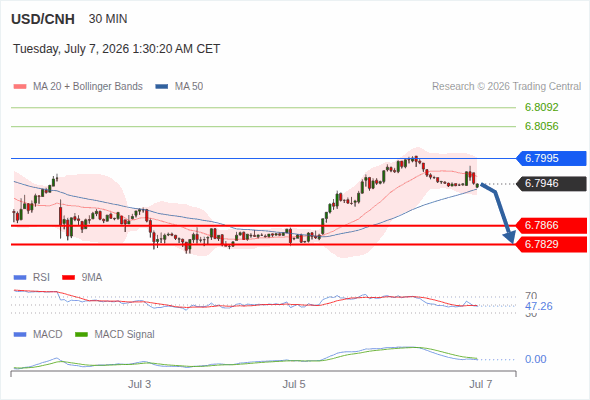This screenshot has height=400, width=590.
Task: Click the RSI blue legend marker
Action: [x=20, y=278]
